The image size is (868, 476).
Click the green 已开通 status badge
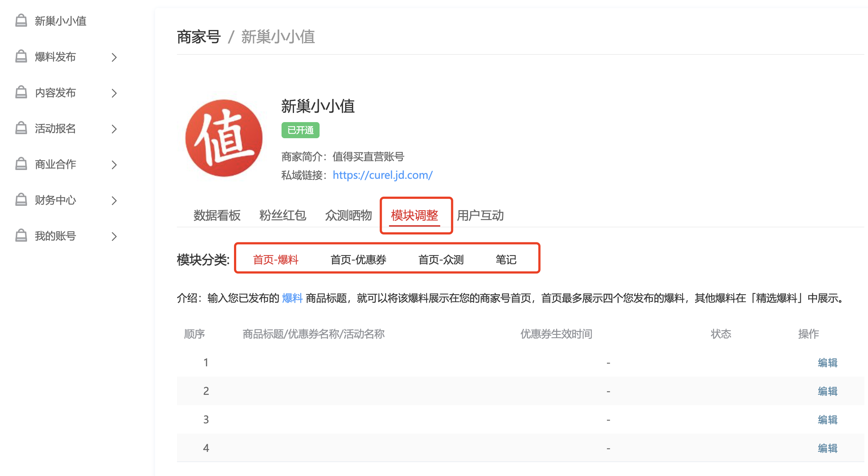301,130
